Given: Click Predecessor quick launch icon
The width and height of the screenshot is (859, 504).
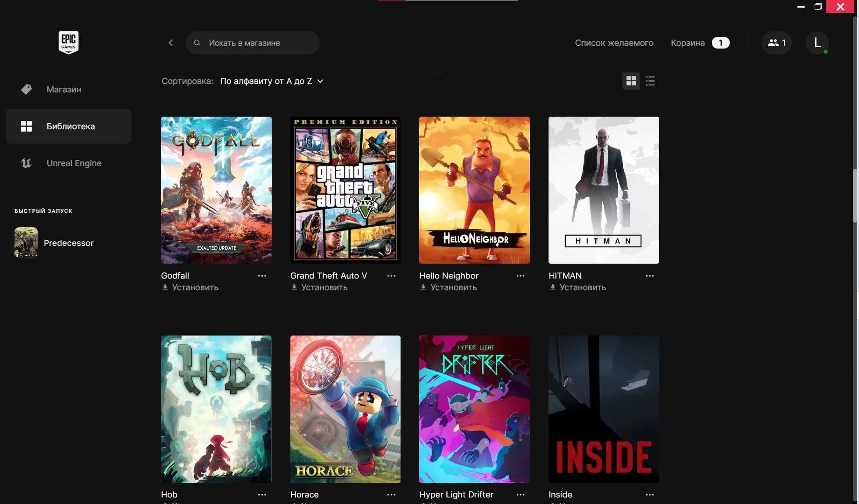Looking at the screenshot, I should tap(26, 243).
